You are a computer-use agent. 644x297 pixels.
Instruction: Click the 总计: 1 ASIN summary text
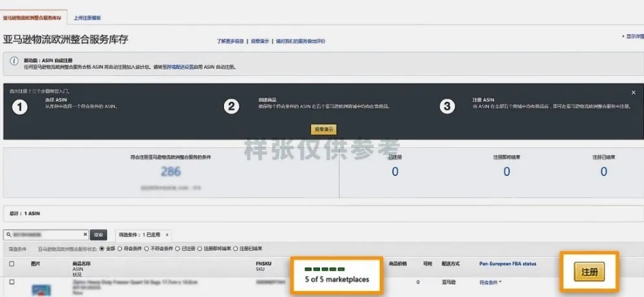click(25, 214)
